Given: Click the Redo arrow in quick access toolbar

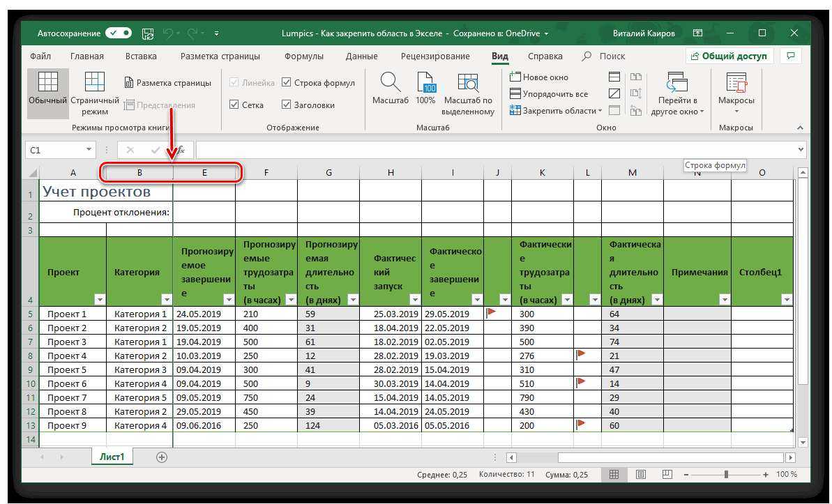Looking at the screenshot, I should click(192, 33).
